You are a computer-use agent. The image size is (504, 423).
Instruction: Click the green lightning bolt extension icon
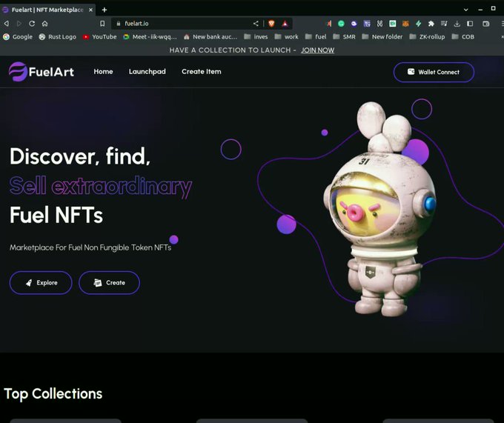tap(418, 24)
